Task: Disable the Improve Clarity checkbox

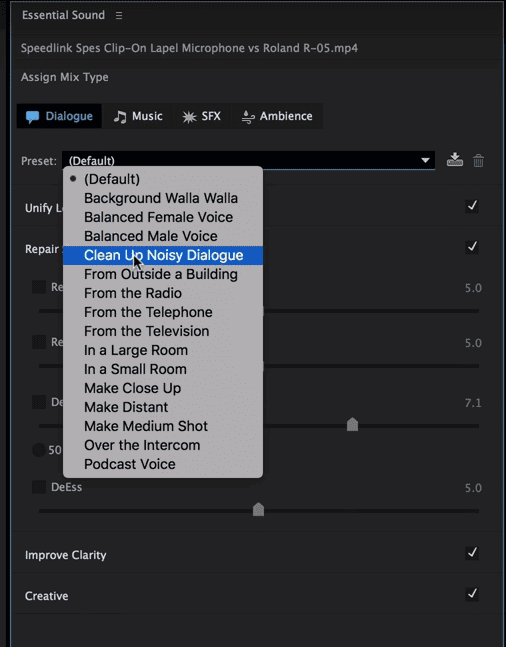Action: coord(472,553)
